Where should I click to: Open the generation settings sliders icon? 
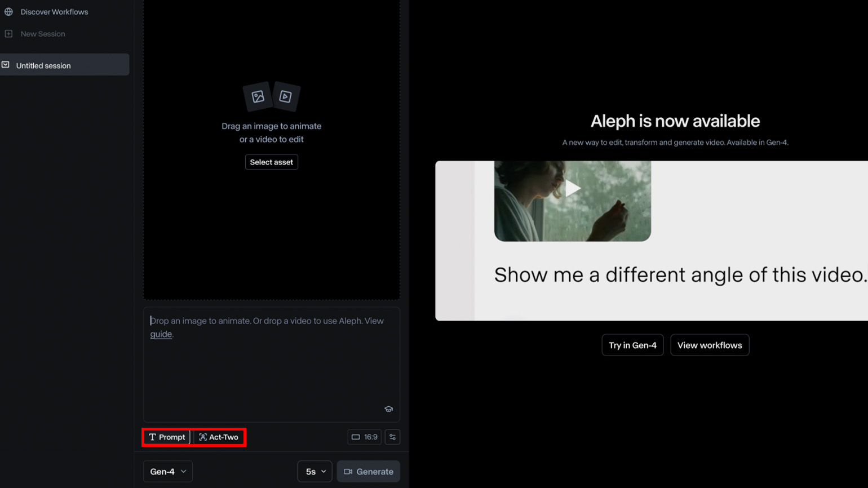click(392, 437)
